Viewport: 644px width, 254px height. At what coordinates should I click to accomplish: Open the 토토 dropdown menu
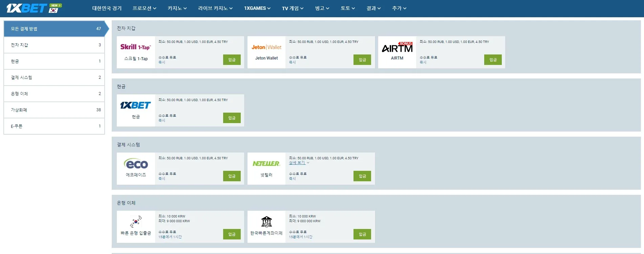coord(348,8)
